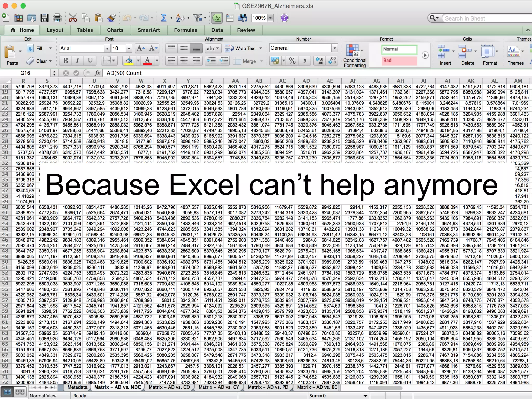
Task: Switch to the Layout ribbon tab
Action: (55, 30)
